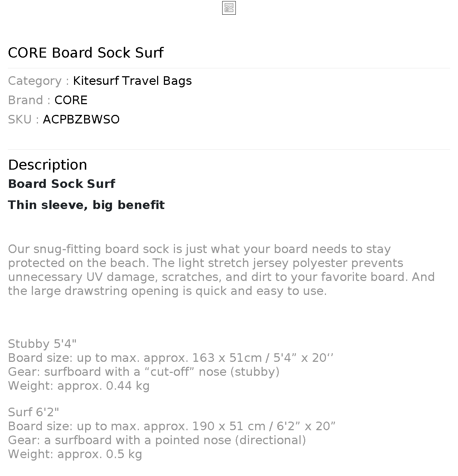Click the pointed nose gear line
This screenshot has width=458, height=476.
click(157, 440)
